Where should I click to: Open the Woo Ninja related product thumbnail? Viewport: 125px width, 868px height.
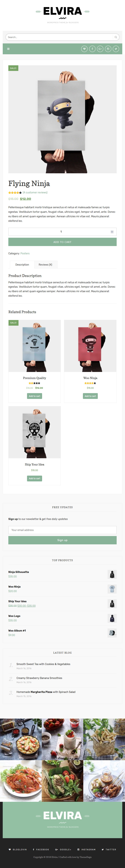tap(90, 346)
